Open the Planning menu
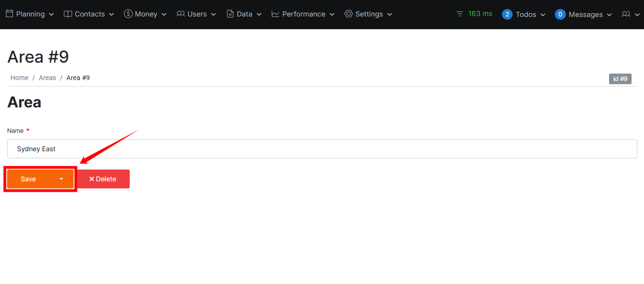Image resolution: width=644 pixels, height=284 pixels. [x=30, y=14]
